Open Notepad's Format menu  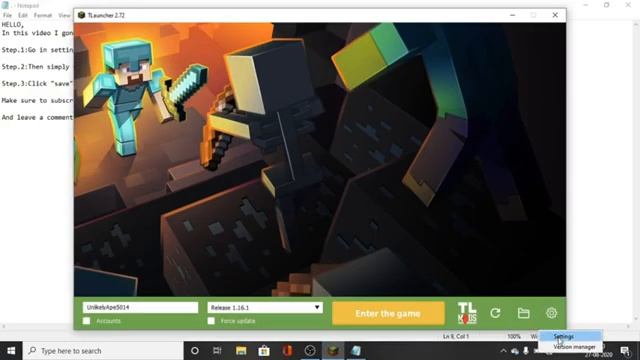click(43, 15)
